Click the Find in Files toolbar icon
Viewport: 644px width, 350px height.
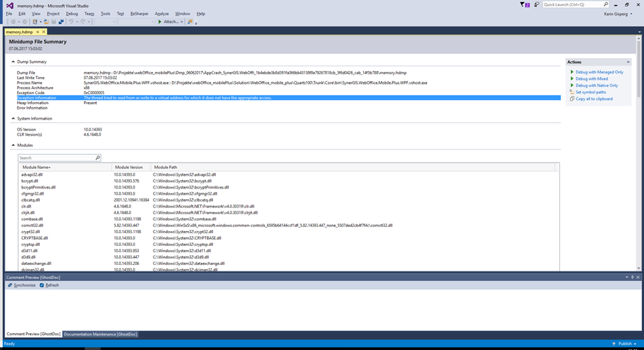189,22
